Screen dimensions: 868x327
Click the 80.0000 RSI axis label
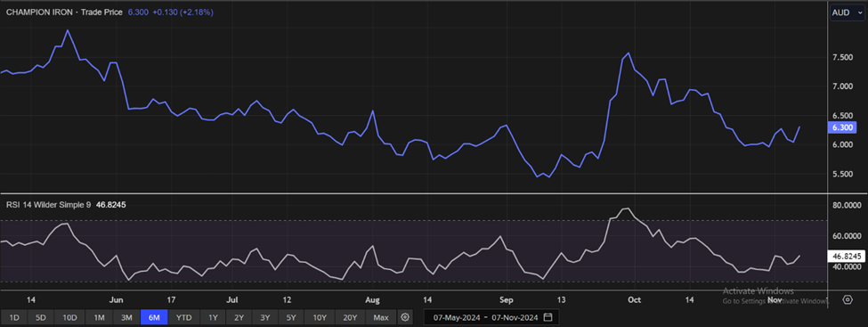click(846, 206)
